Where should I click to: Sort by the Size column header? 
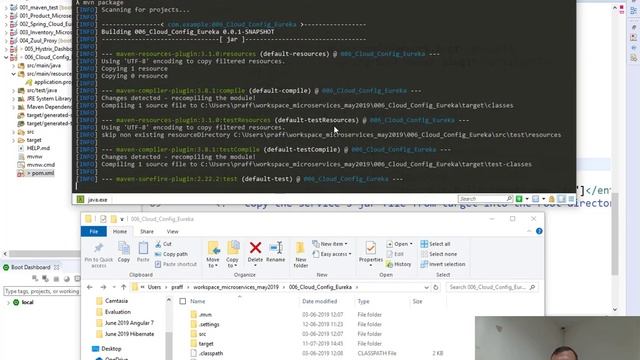pos(417,301)
